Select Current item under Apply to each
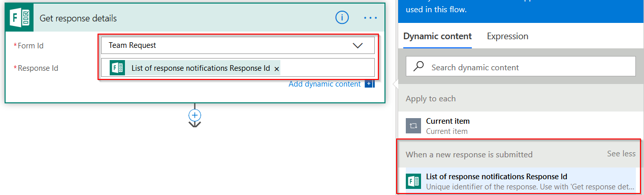 [x=521, y=126]
